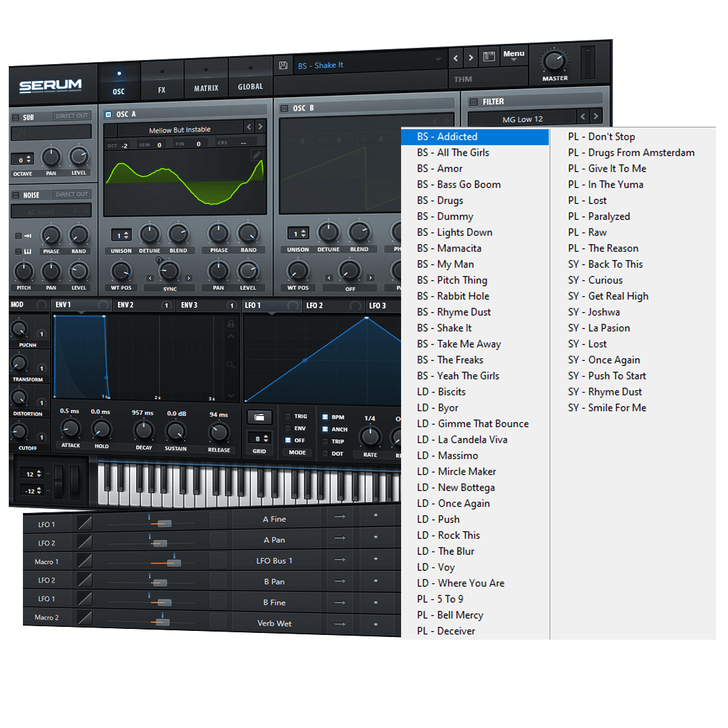Open the Menu dropdown at top right
Image resolution: width=728 pixels, height=728 pixels.
click(514, 54)
